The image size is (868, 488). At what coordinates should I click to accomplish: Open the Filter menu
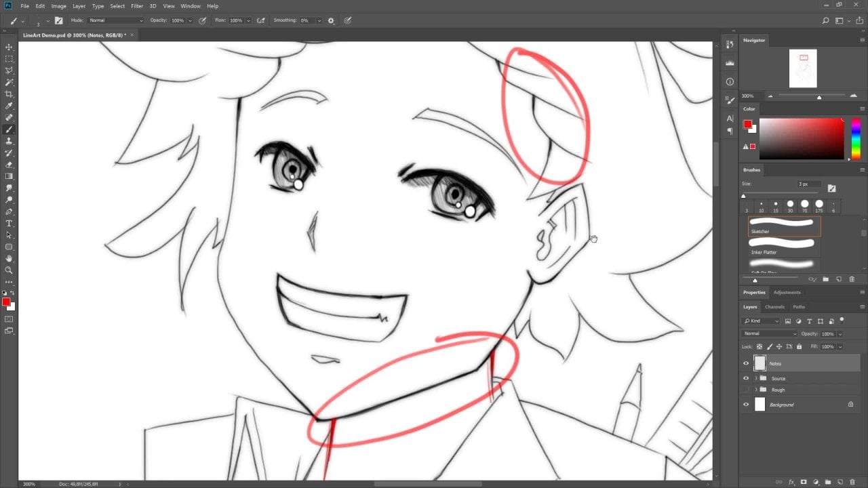coord(137,6)
